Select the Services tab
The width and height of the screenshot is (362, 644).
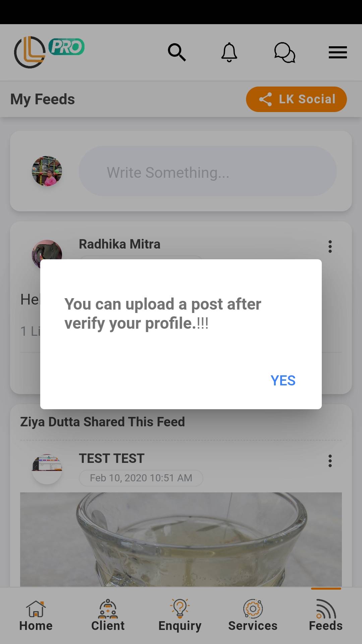pos(253,616)
